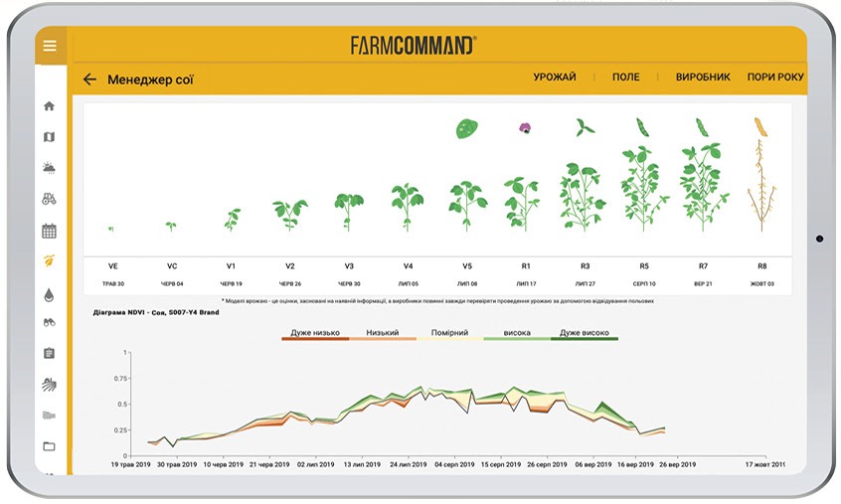Select the water drop sidebar icon
The image size is (841, 504).
[x=50, y=294]
